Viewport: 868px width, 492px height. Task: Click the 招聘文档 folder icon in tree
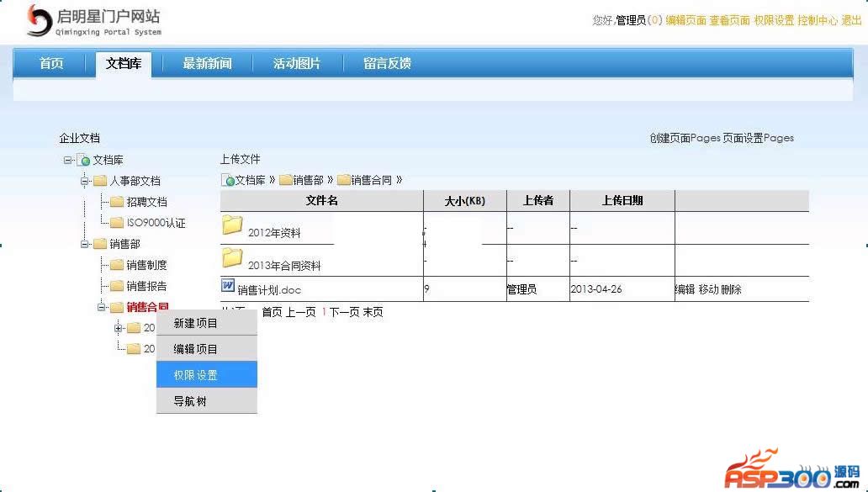(117, 202)
